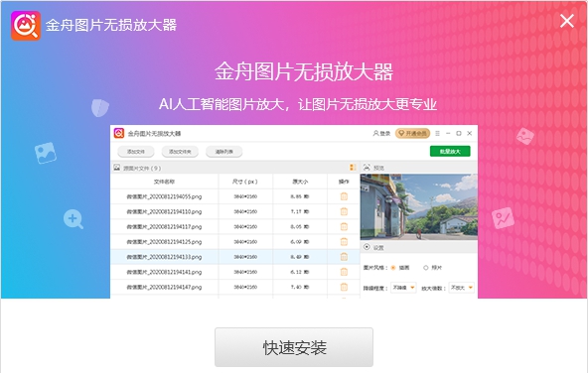Click delete icon for 微信图片_20200812194110.png row
This screenshot has width=588, height=373.
[x=344, y=211]
